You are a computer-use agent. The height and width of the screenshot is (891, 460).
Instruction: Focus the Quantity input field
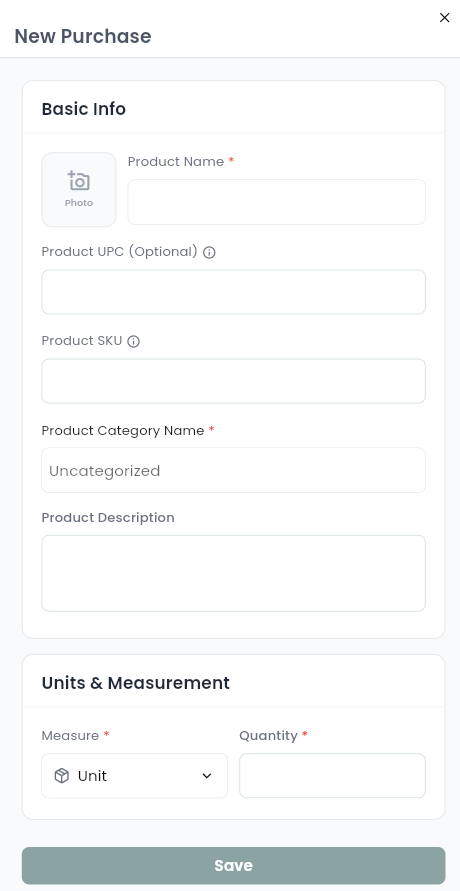(332, 776)
